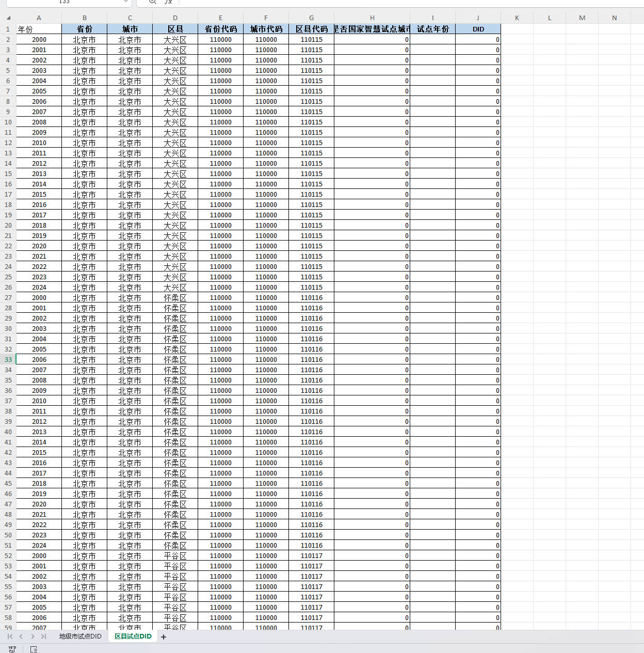
Task: Switch to the 地级市试点DID sheet tab
Action: [80, 636]
